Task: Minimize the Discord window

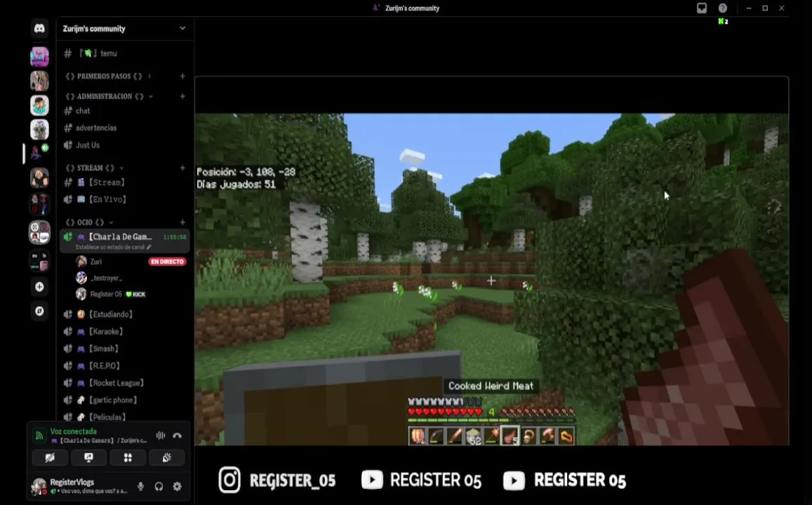Action: (748, 8)
